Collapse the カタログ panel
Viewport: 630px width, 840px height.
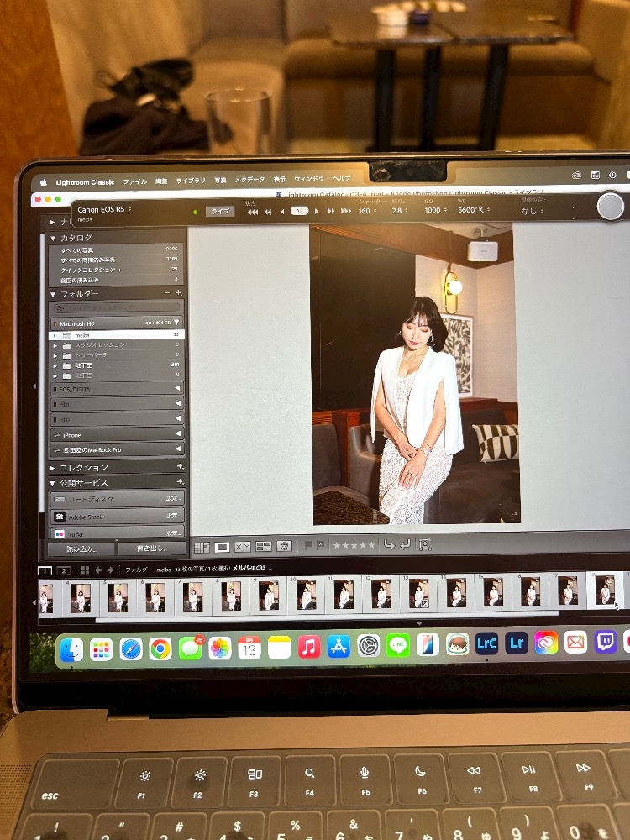(54, 238)
